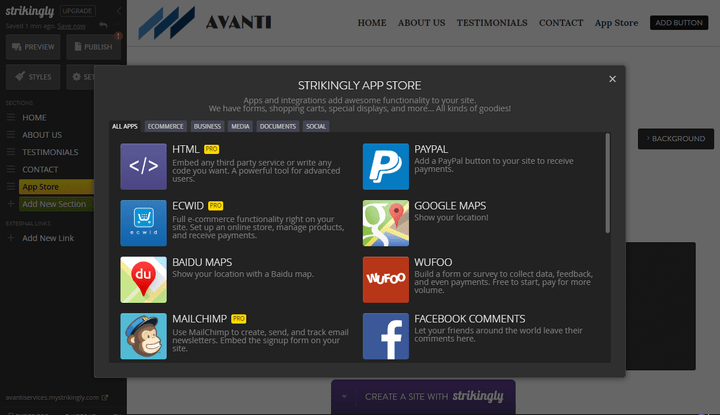
Task: Pick the Wufoo form app icon
Action: coord(386,280)
